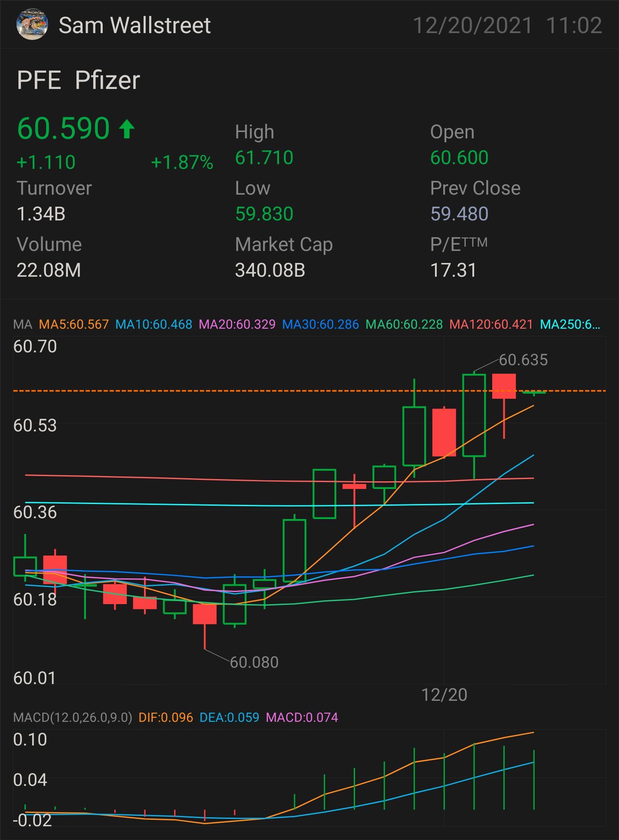619x840 pixels.
Task: Tap the MA120:60.421 legend entry
Action: [491, 324]
